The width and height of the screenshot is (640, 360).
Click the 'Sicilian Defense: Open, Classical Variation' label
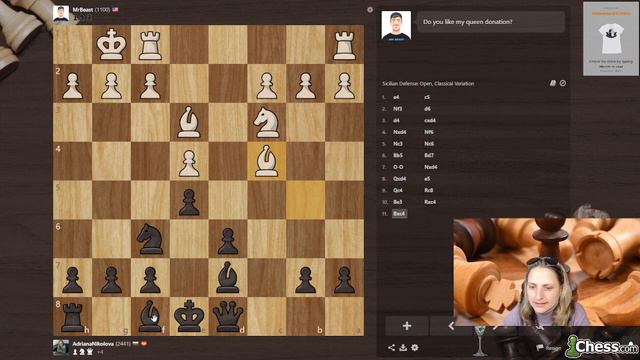pos(428,83)
